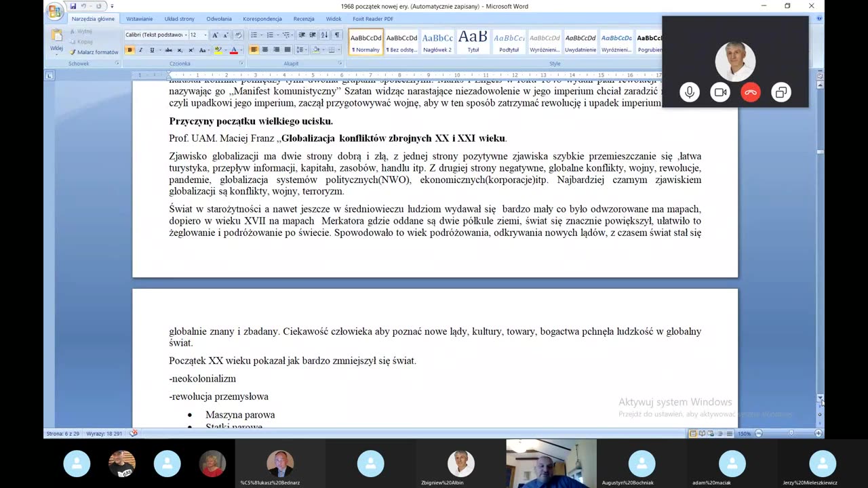Decrease paragraph indent

pyautogui.click(x=302, y=35)
